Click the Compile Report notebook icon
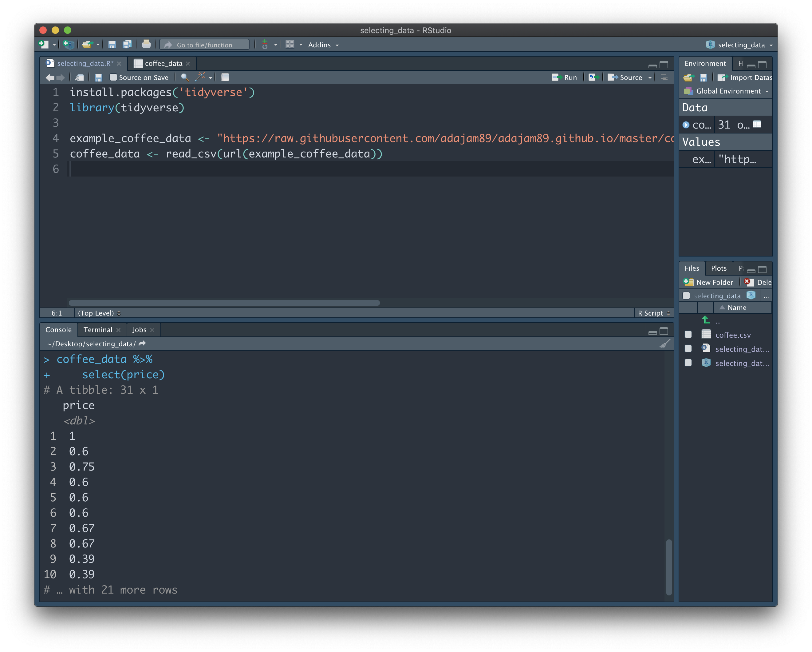 (x=225, y=77)
